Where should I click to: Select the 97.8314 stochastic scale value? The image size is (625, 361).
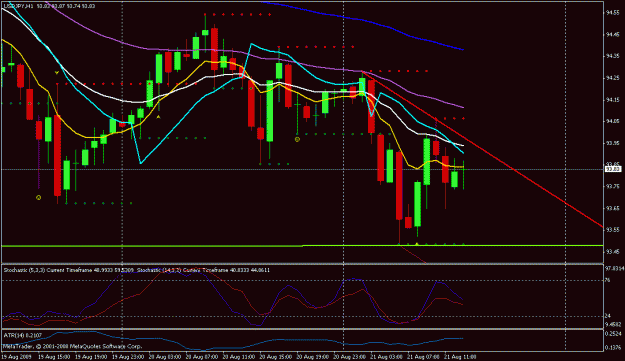click(615, 269)
